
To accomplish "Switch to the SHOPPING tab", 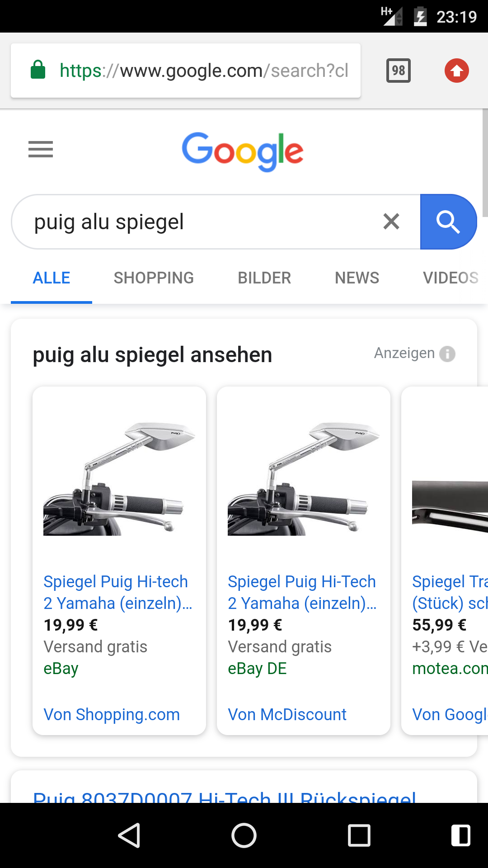I will pyautogui.click(x=154, y=278).
